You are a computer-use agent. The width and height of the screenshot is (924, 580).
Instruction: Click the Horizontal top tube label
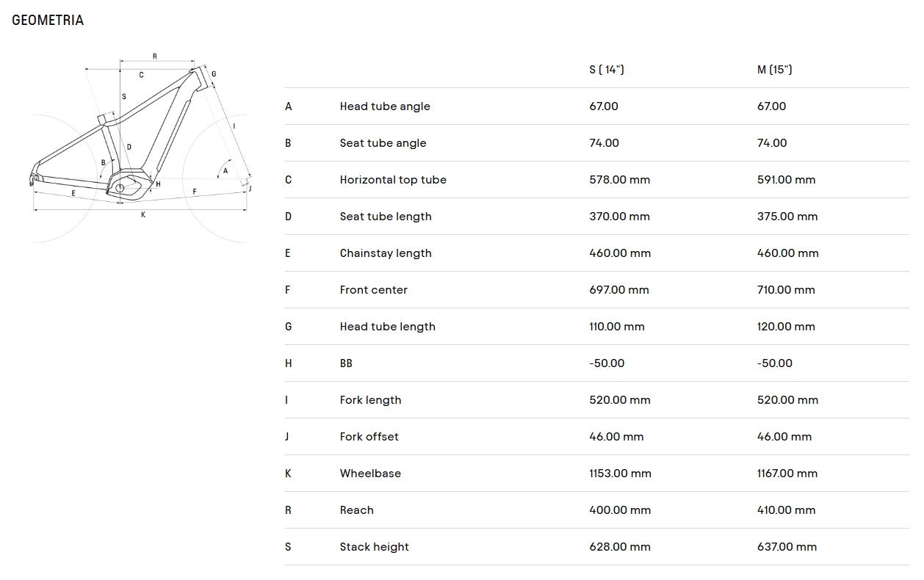click(393, 180)
